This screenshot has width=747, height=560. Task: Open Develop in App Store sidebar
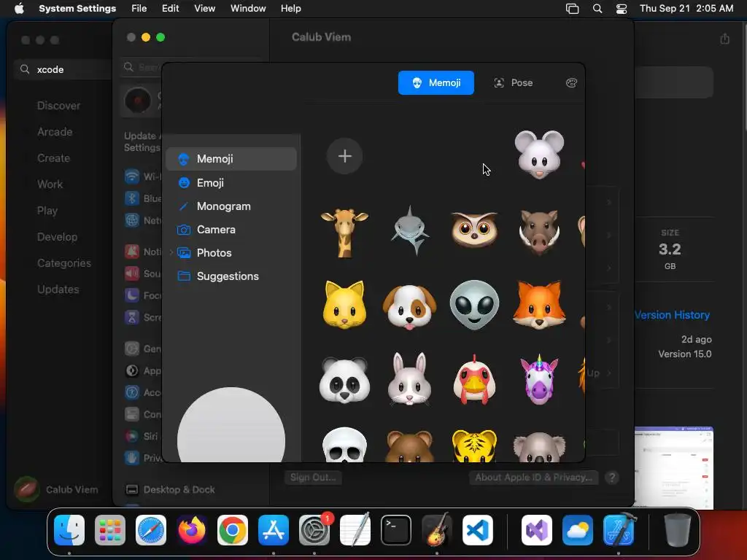pyautogui.click(x=57, y=237)
